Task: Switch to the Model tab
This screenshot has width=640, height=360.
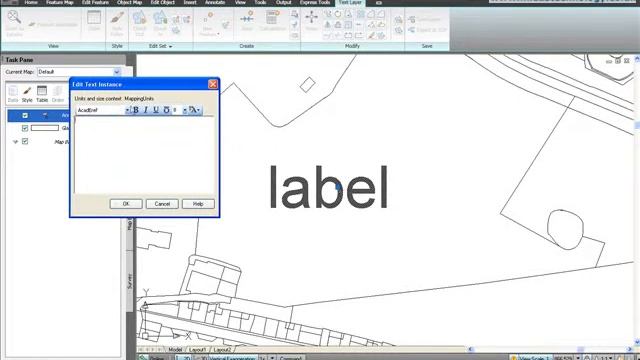Action: (x=175, y=350)
